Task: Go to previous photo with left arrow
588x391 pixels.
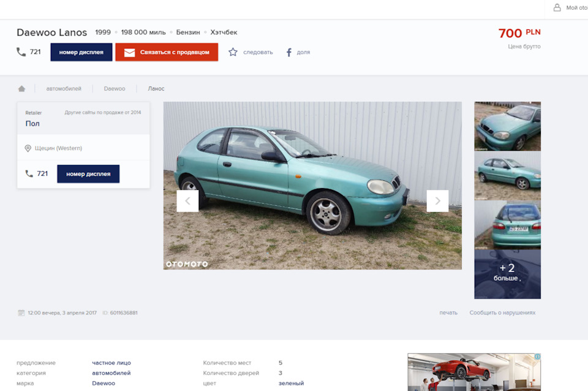Action: 187,201
